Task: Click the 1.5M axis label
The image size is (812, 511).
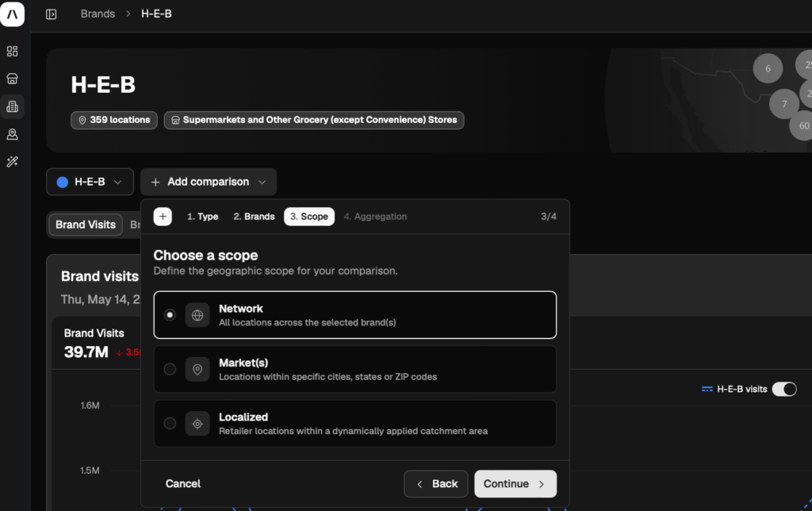Action: pyautogui.click(x=90, y=471)
